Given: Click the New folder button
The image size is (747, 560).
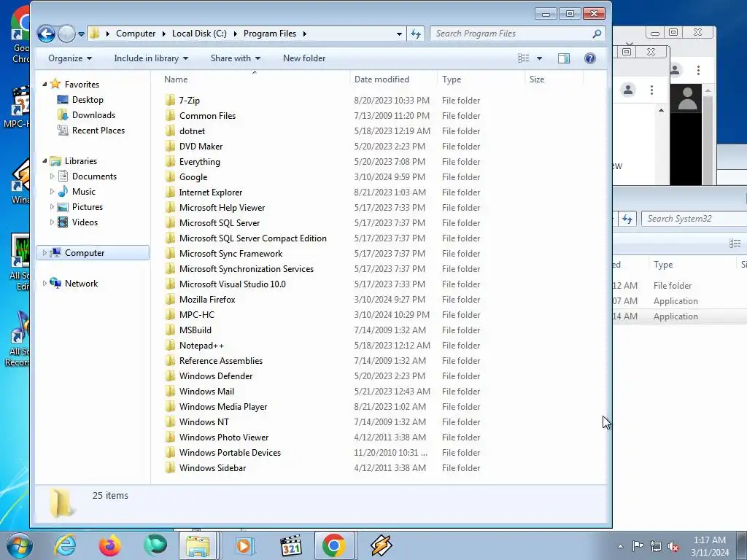Looking at the screenshot, I should [304, 58].
